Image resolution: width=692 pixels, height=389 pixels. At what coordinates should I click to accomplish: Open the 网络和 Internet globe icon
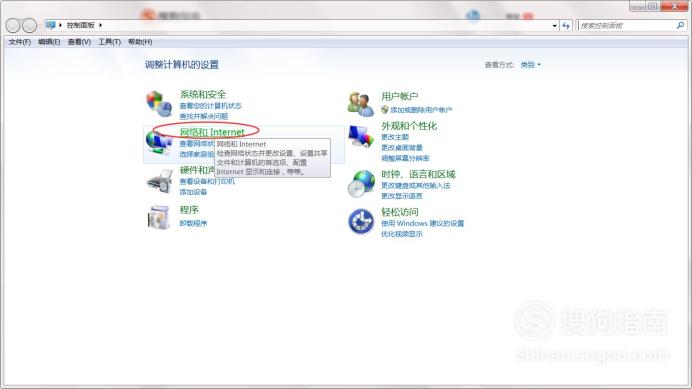pos(159,142)
